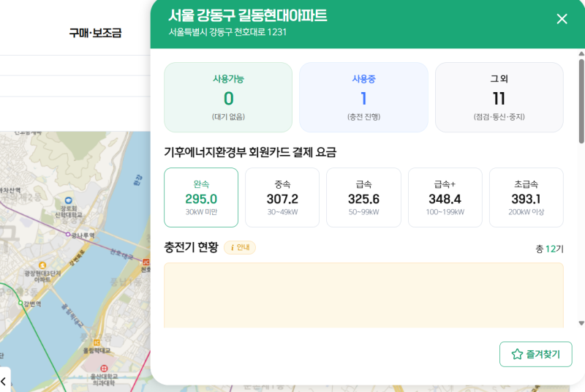Click the 사용중 1 status card
This screenshot has height=392, width=585.
363,97
